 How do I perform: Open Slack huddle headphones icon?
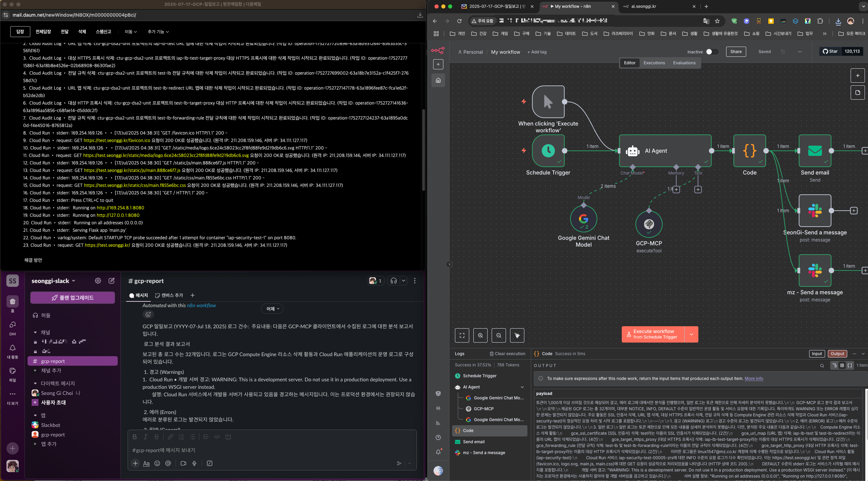(394, 281)
